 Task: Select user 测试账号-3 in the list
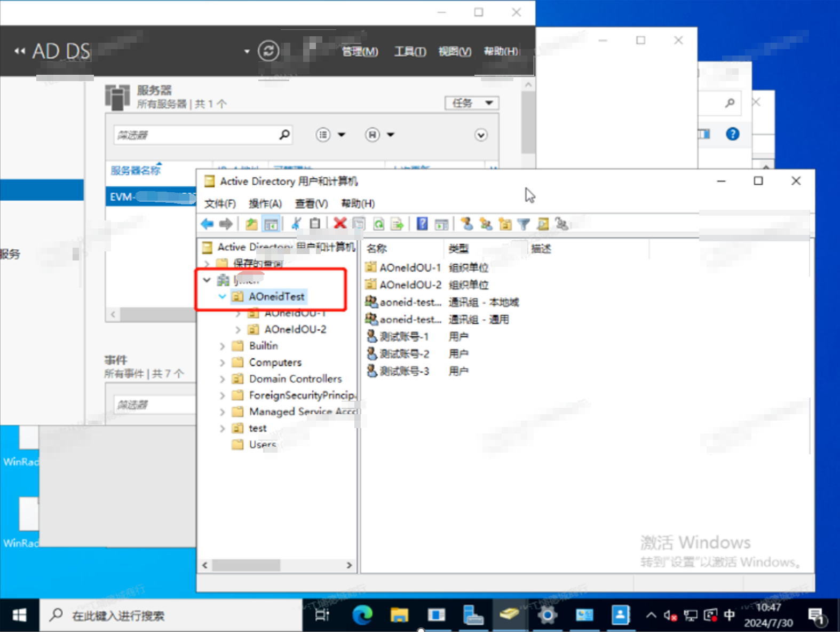point(404,371)
